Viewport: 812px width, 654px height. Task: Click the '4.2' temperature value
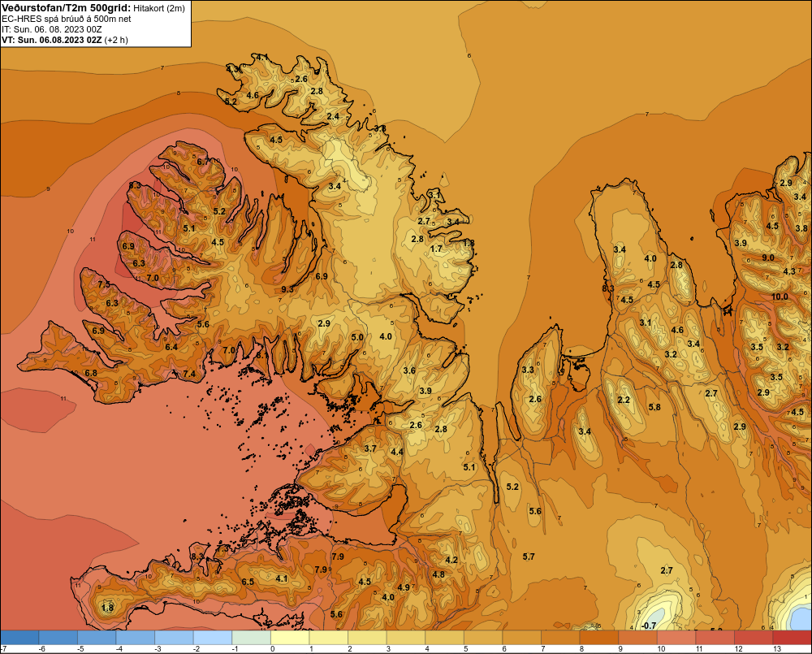click(x=451, y=560)
